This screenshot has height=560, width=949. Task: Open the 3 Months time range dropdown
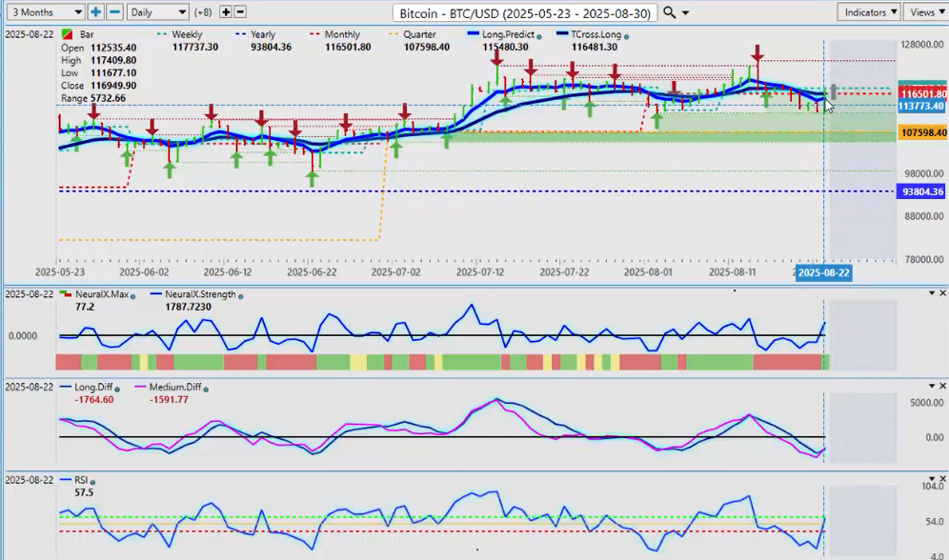pyautogui.click(x=44, y=12)
